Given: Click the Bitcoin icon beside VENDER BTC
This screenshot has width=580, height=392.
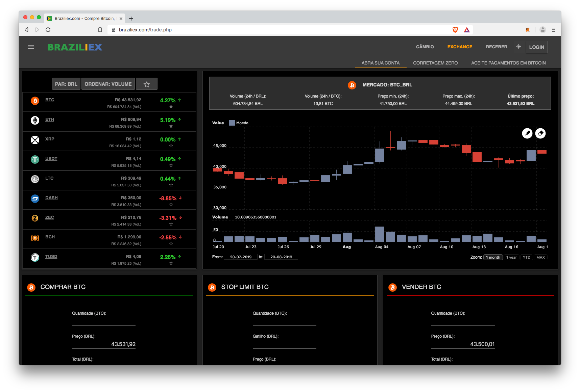Looking at the screenshot, I should 393,287.
